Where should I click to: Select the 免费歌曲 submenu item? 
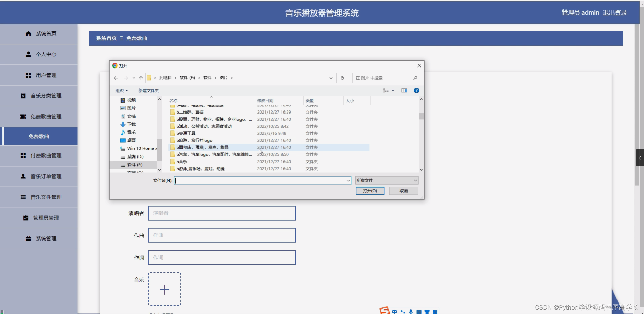click(39, 136)
